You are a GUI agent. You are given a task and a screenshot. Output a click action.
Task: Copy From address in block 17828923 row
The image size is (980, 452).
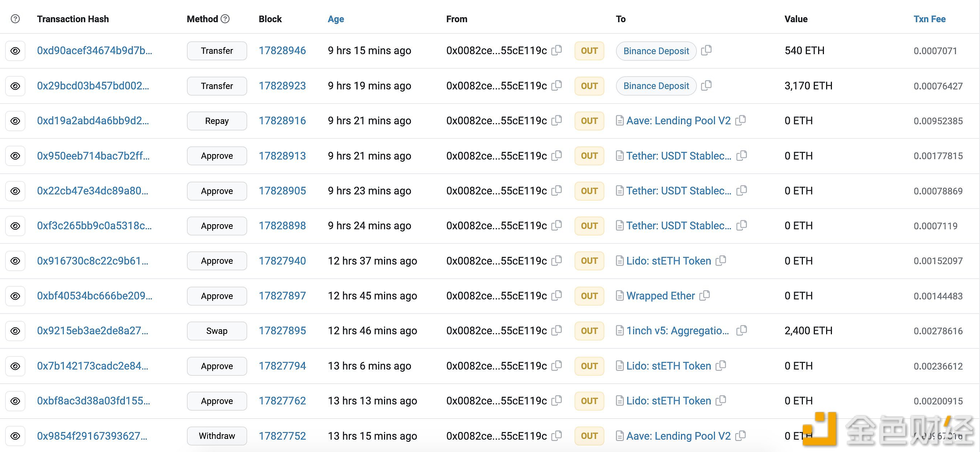tap(556, 85)
